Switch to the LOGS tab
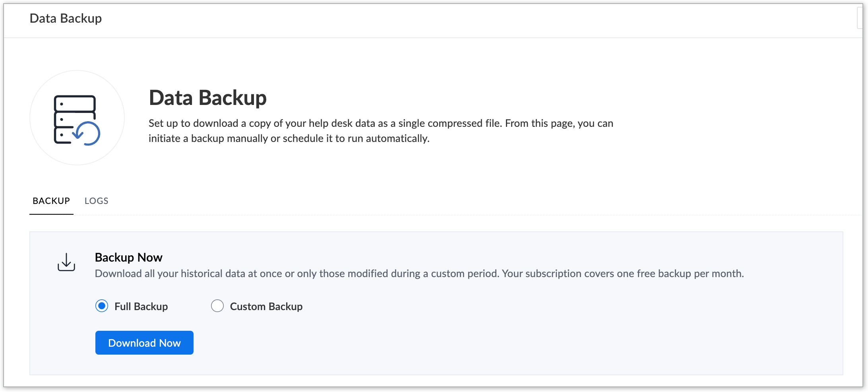This screenshot has height=392, width=868. (96, 201)
